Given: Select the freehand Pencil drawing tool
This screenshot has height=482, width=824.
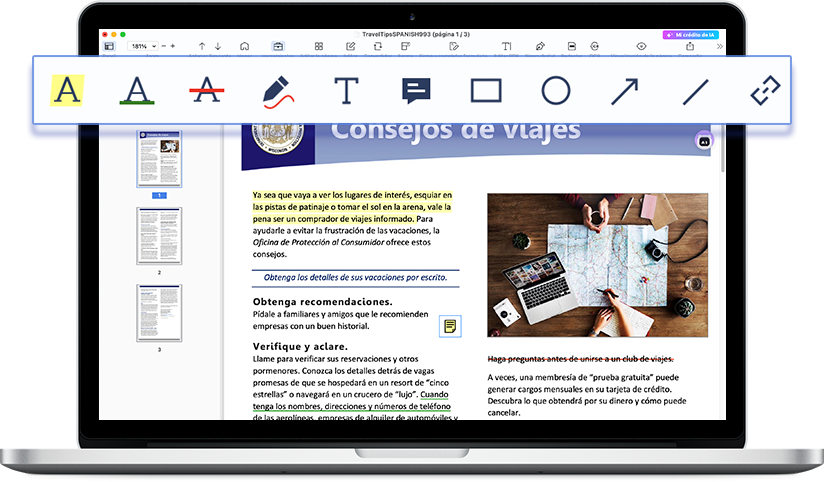Looking at the screenshot, I should [x=277, y=91].
